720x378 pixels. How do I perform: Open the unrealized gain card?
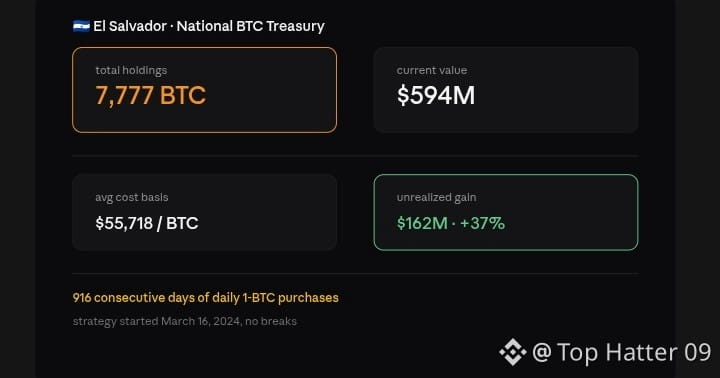(x=506, y=212)
